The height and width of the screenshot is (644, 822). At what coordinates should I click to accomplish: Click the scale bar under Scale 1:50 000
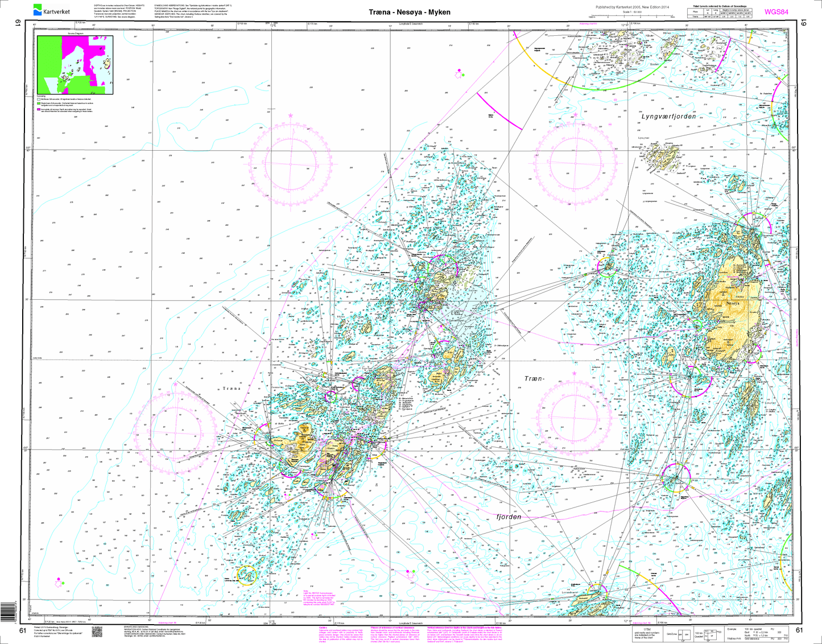point(640,16)
